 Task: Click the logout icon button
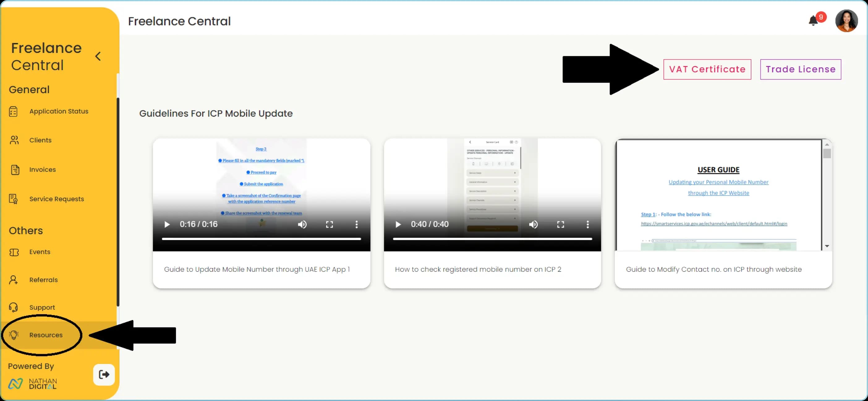click(104, 374)
